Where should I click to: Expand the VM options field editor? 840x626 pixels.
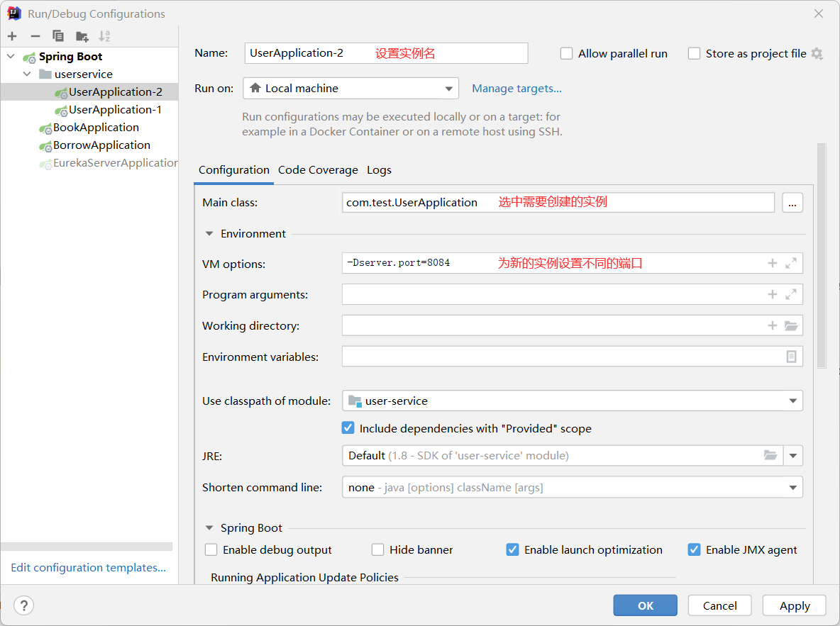pos(791,264)
